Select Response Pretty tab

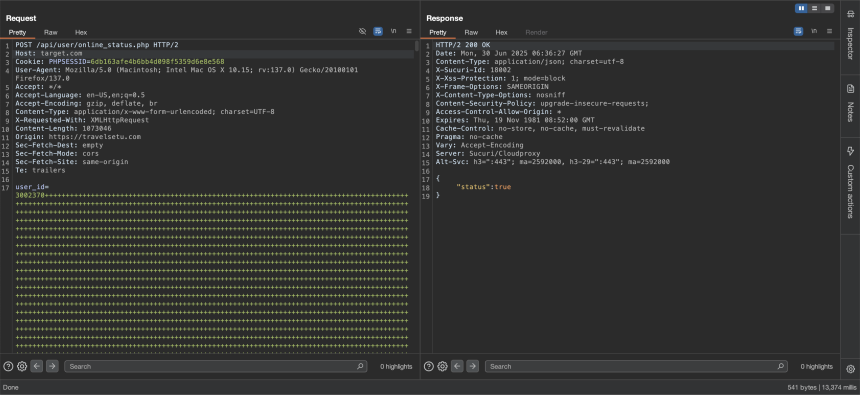point(438,32)
